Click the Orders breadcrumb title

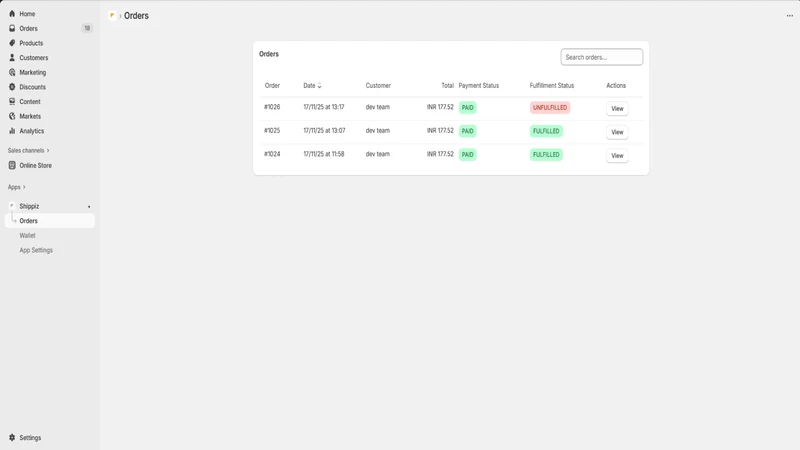(136, 16)
